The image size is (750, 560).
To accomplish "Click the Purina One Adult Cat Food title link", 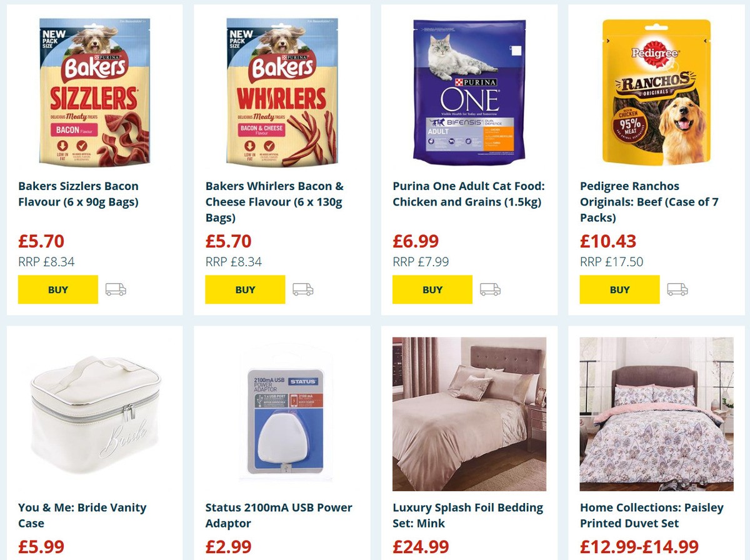I will click(466, 194).
